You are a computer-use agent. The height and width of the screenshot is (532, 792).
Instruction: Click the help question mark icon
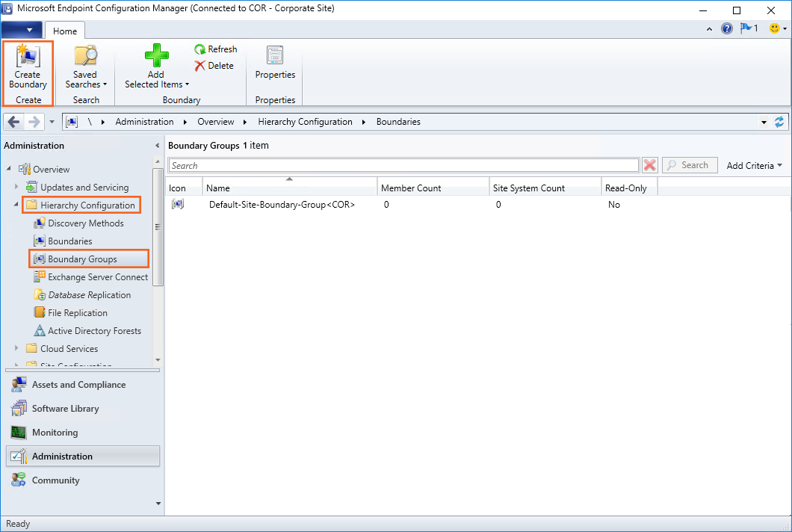pos(726,29)
